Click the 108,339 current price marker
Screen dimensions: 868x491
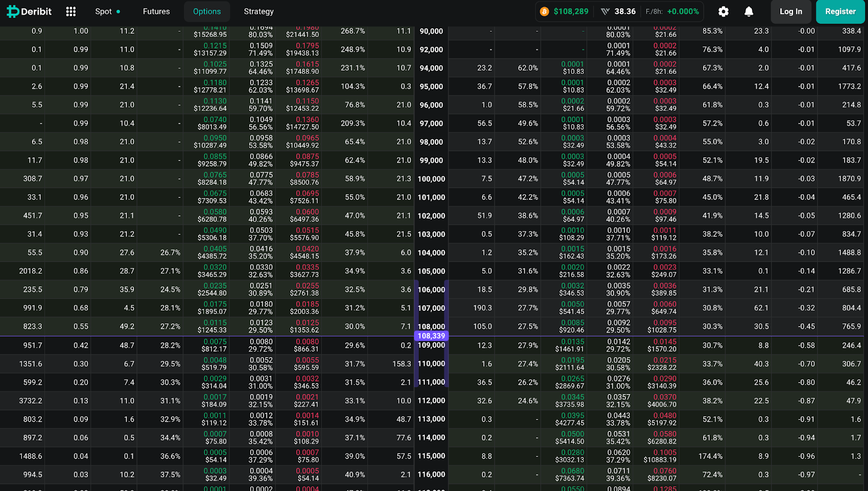point(431,336)
